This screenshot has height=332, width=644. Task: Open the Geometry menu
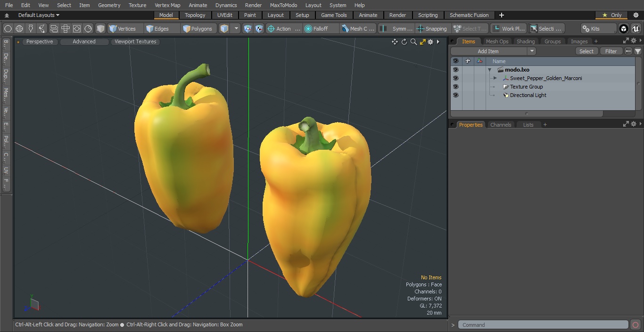(x=109, y=5)
